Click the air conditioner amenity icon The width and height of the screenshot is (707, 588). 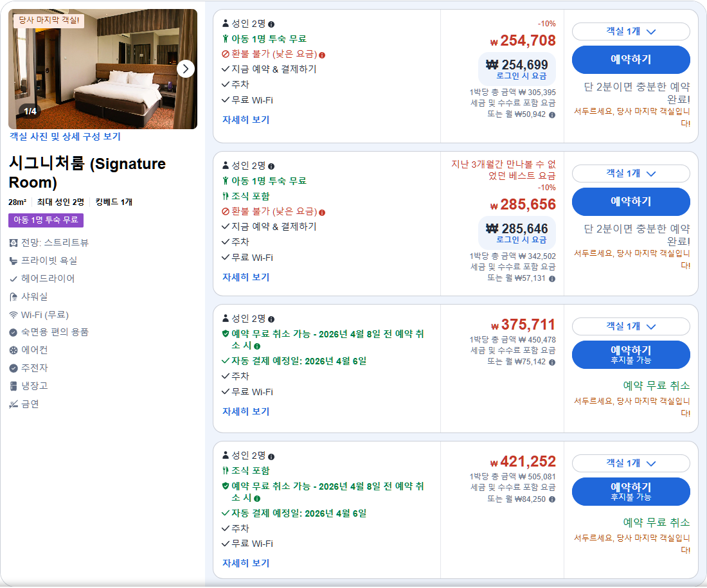(13, 350)
